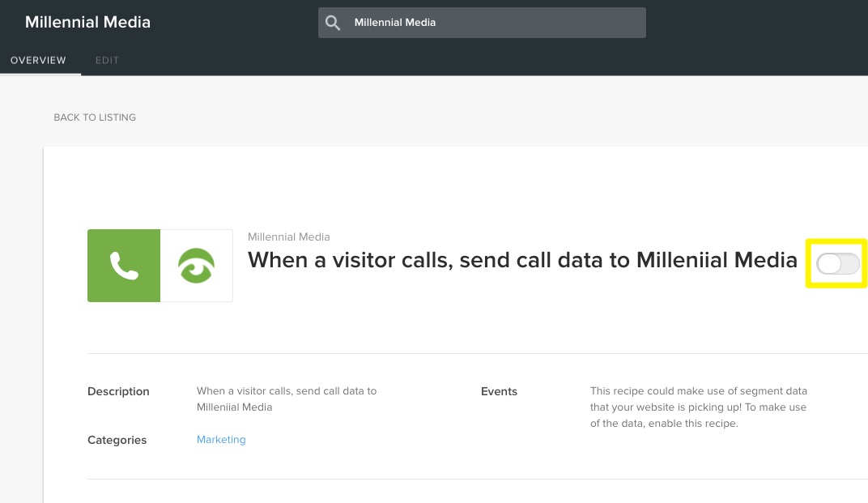Click the Description label
868x503 pixels.
pos(118,391)
